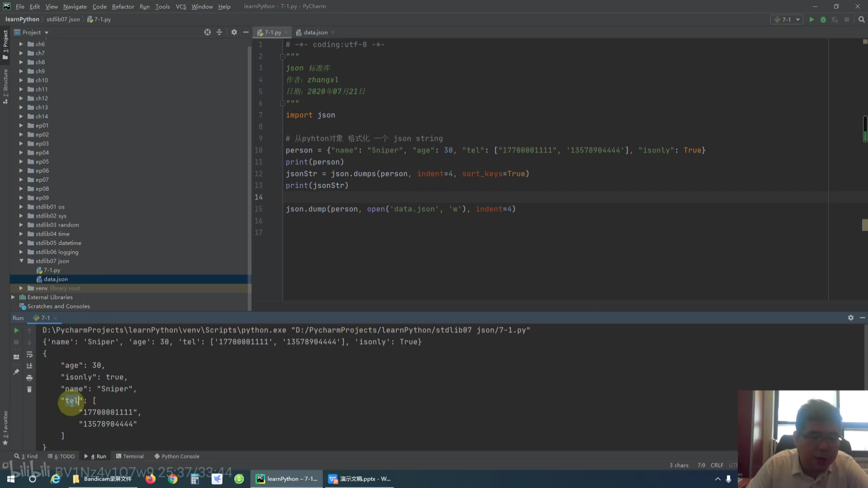Click the layout restore icon in Run panel

16,357
